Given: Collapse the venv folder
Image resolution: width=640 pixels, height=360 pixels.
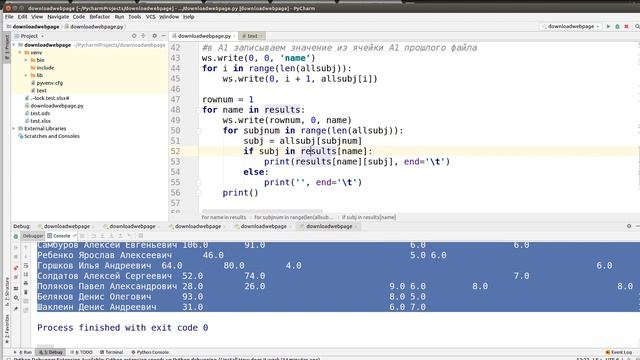Looking at the screenshot, I should (x=20, y=53).
